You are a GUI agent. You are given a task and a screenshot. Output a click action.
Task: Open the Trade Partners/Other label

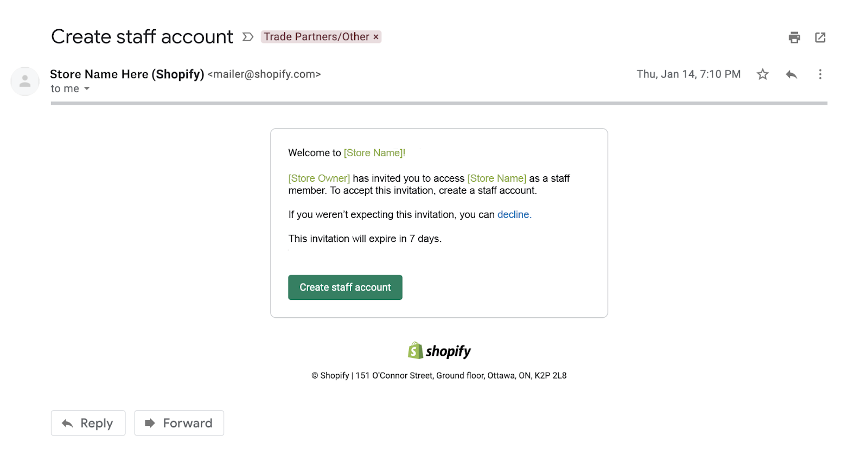coord(316,37)
